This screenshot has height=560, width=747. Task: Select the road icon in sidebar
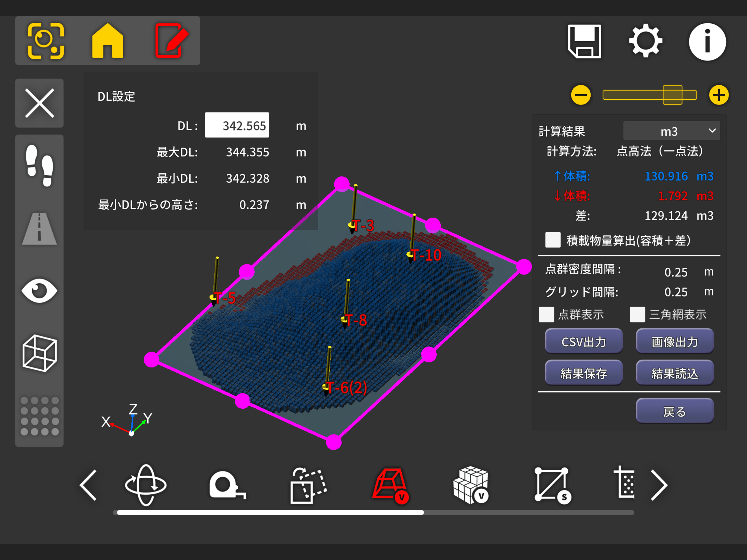click(x=40, y=228)
